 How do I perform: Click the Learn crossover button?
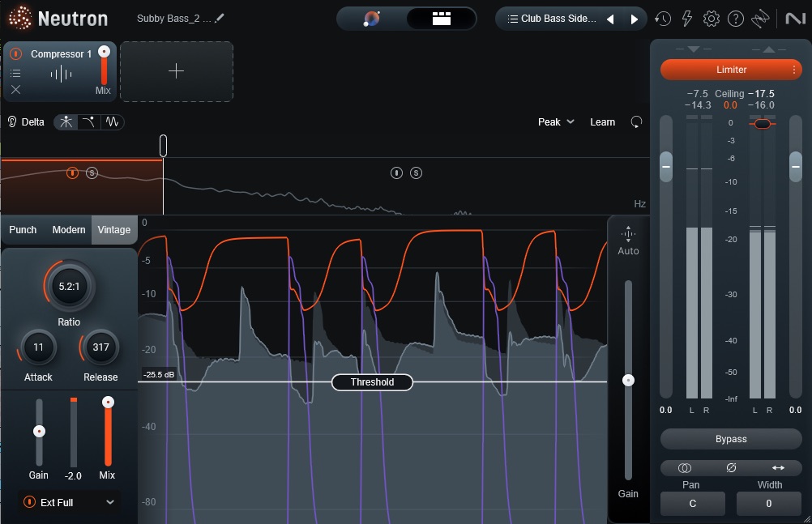pyautogui.click(x=602, y=121)
